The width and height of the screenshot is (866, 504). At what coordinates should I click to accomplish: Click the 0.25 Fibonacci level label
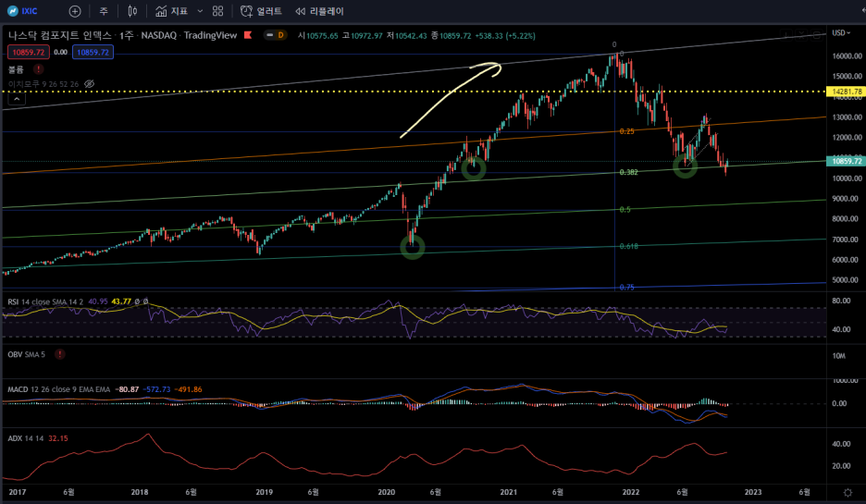(627, 131)
